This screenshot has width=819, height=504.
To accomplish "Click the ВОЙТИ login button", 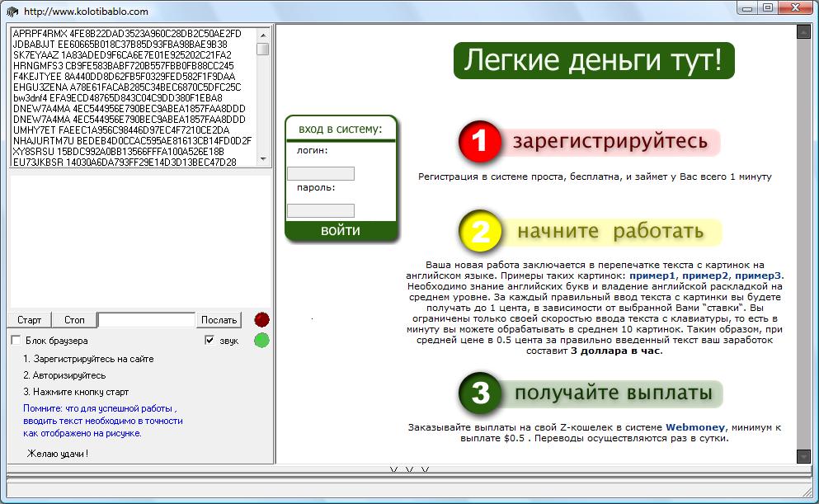I will 341,231.
